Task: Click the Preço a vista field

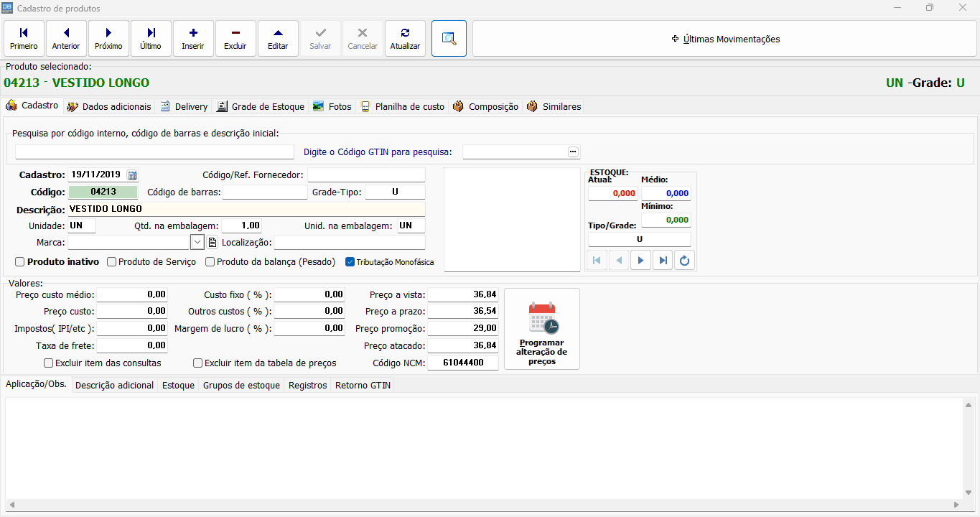Action: (463, 294)
